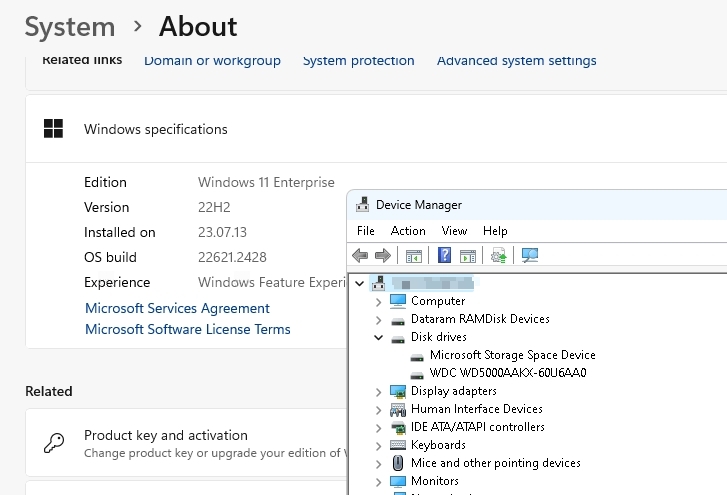The width and height of the screenshot is (727, 495).
Task: Click the Related section heading
Action: (x=49, y=391)
